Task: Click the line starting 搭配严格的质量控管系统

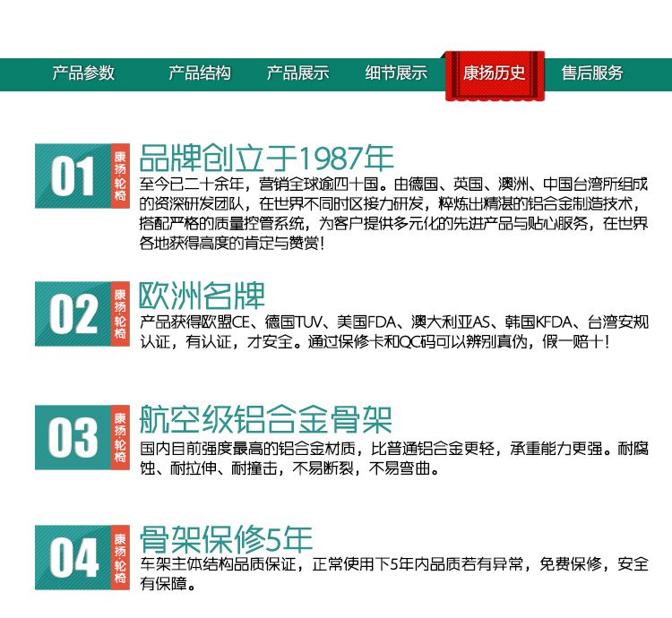Action: tap(393, 224)
